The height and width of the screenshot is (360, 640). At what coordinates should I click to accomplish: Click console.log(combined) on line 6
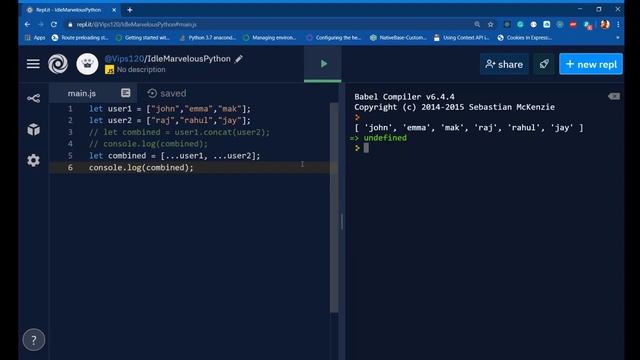point(141,167)
